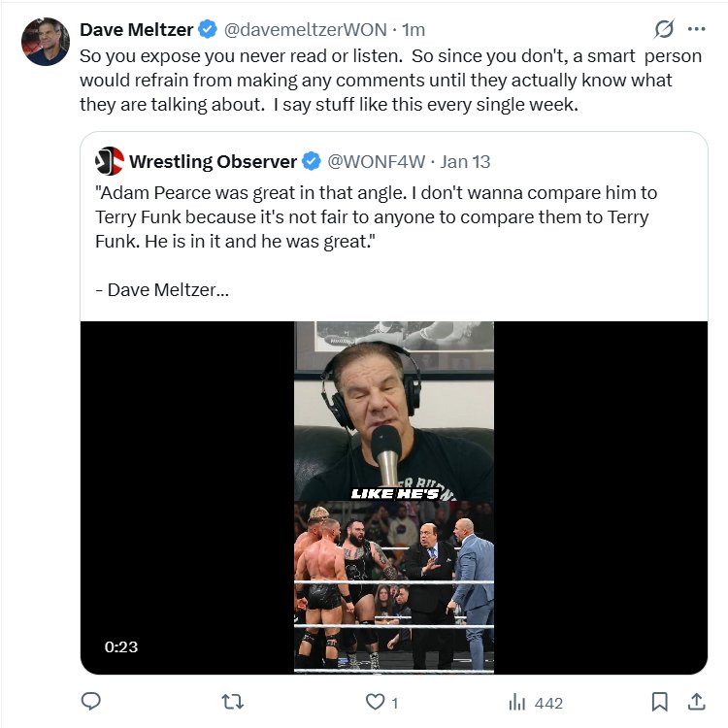Image resolution: width=728 pixels, height=728 pixels.
Task: Open the @davemeltzerWON handle link
Action: [x=306, y=30]
